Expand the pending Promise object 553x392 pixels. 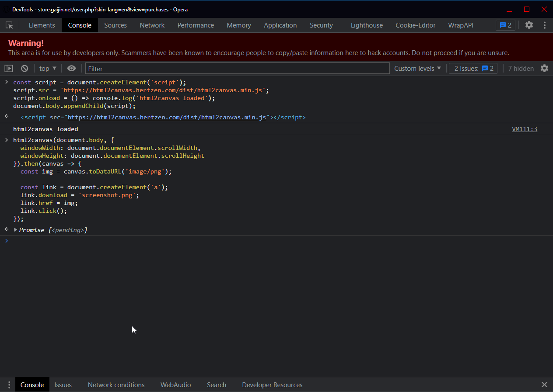click(x=16, y=230)
